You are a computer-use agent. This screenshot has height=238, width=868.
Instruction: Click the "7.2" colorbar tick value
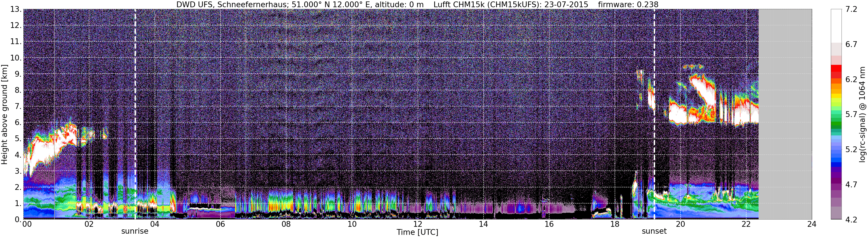[x=851, y=10]
